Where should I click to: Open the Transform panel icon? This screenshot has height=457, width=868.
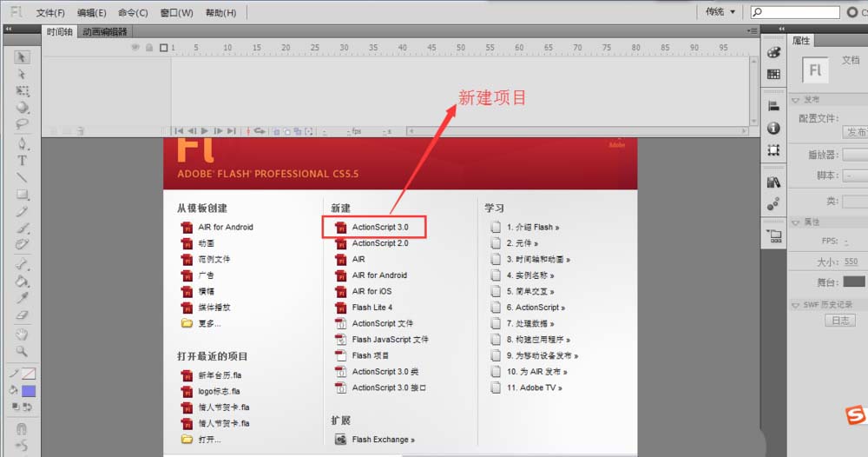tap(774, 150)
